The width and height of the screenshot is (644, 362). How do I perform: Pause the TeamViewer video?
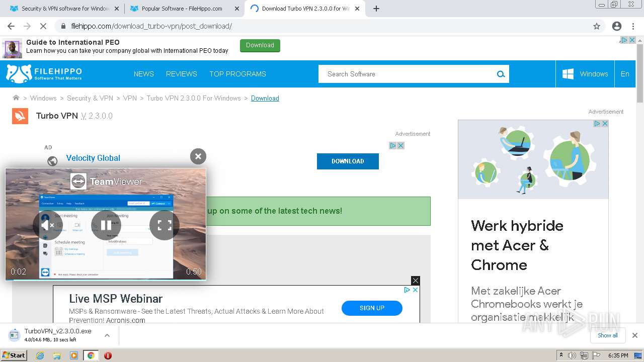106,225
